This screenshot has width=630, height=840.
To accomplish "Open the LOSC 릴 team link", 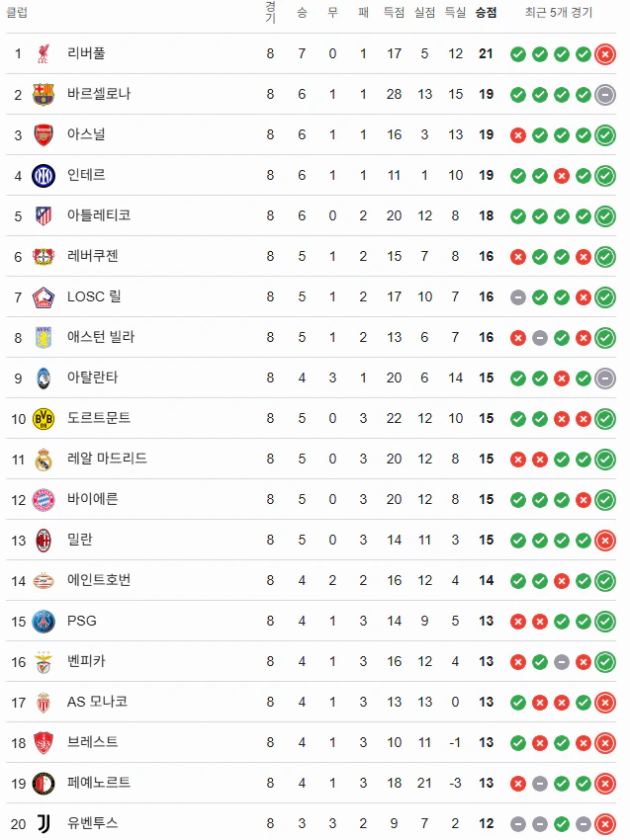I will [94, 296].
